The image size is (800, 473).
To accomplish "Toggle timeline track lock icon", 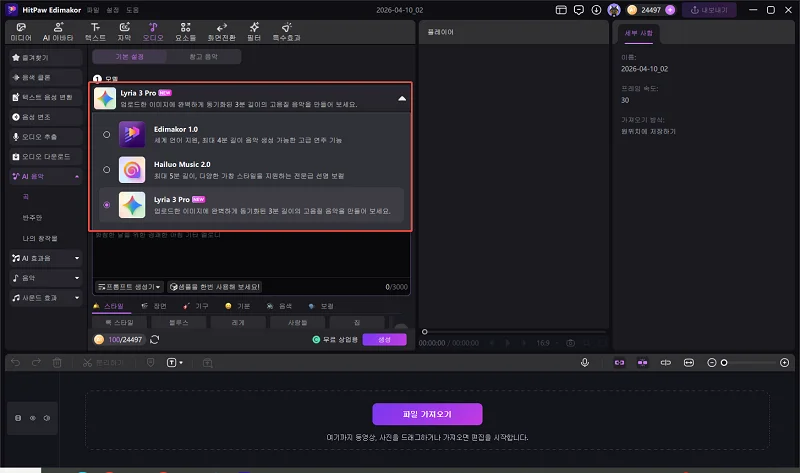I will [x=18, y=418].
